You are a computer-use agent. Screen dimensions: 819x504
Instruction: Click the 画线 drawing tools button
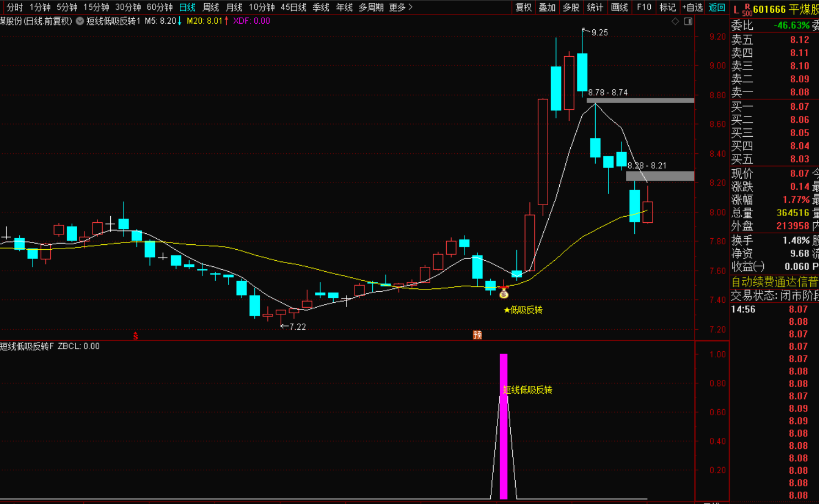[x=619, y=7]
